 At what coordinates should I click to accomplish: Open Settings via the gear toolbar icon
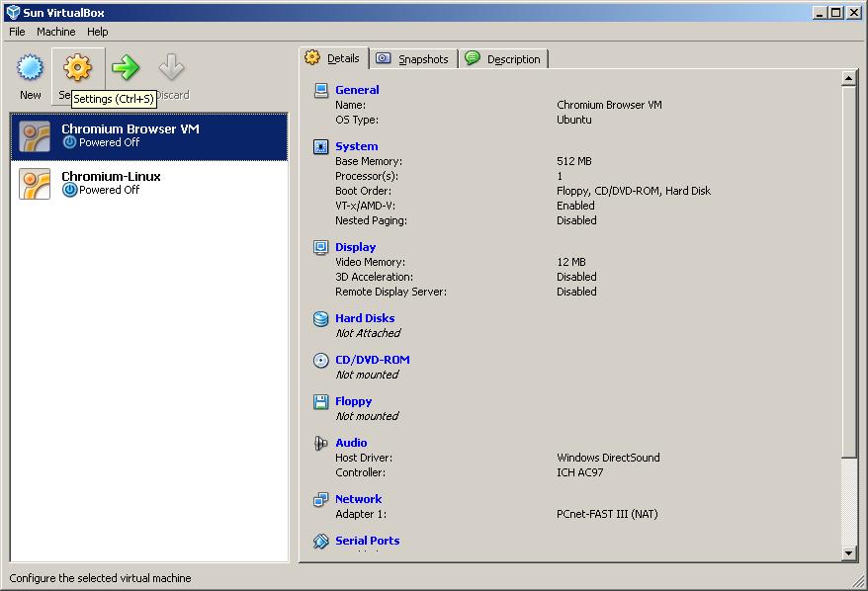(77, 67)
